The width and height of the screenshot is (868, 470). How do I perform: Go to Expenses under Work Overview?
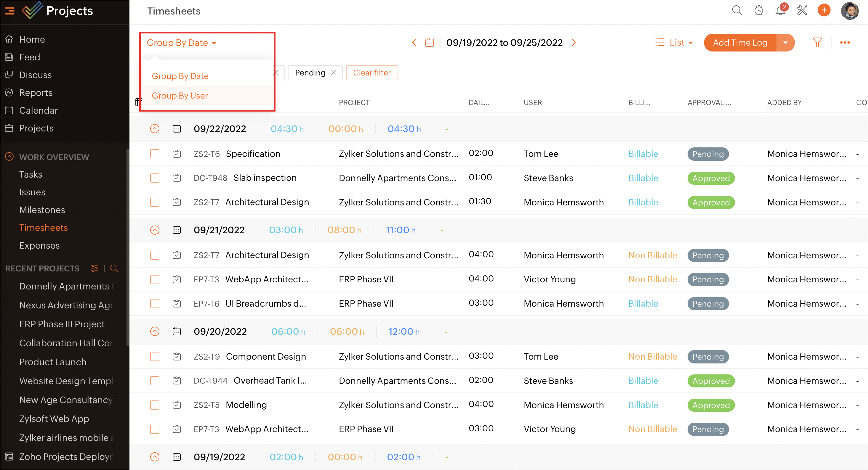pos(39,245)
